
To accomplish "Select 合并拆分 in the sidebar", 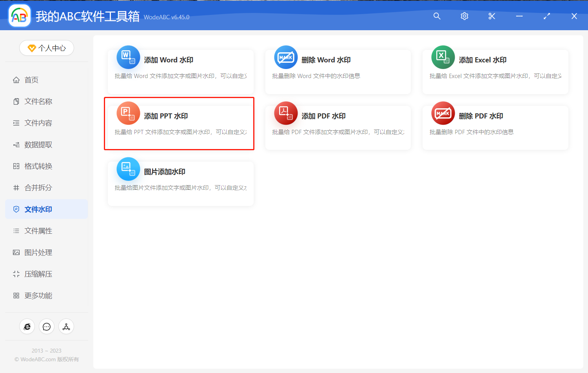I will [38, 187].
